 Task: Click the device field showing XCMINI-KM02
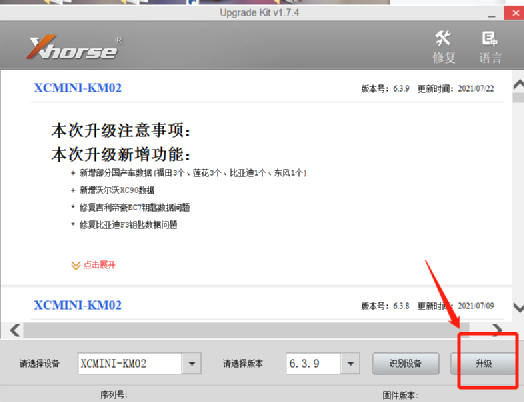(x=130, y=363)
